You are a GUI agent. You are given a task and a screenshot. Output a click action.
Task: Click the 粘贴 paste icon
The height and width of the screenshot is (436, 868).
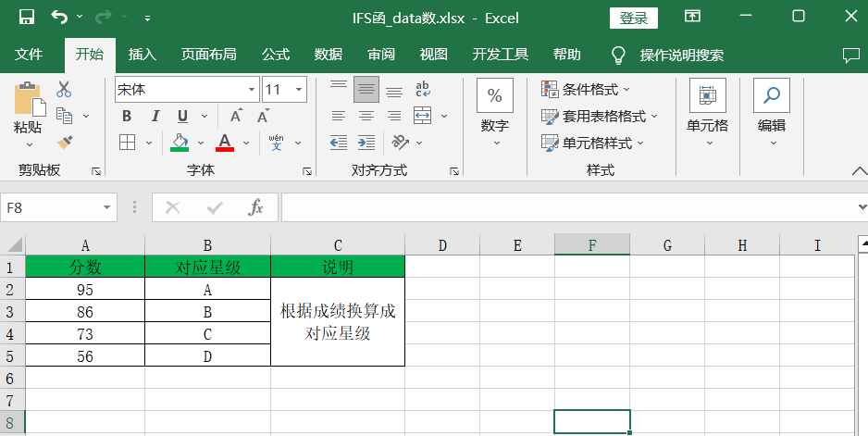(x=29, y=100)
